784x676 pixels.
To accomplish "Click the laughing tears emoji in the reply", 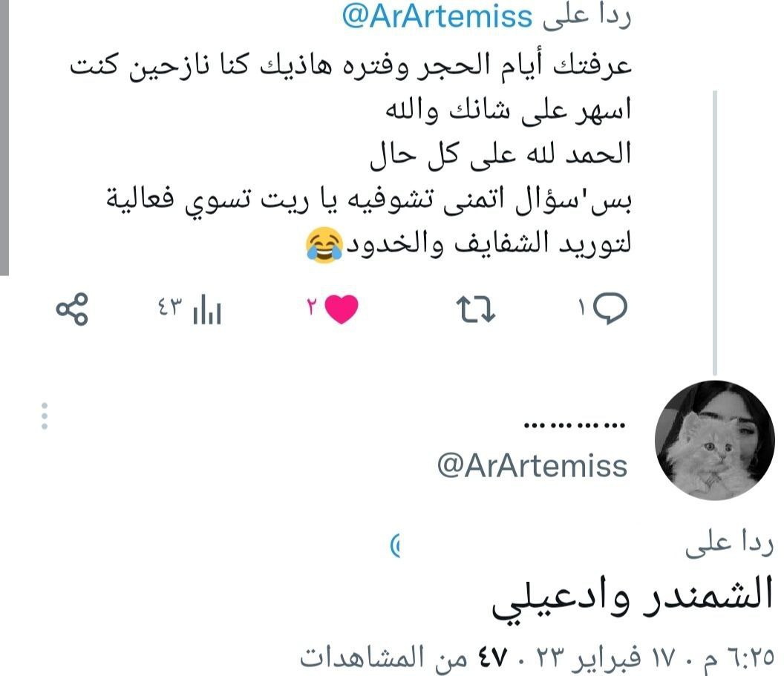I will [325, 245].
